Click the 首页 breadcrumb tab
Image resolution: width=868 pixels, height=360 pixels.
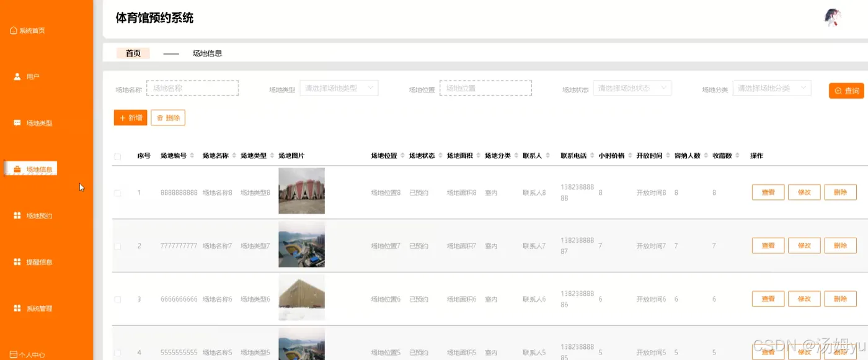pyautogui.click(x=133, y=53)
